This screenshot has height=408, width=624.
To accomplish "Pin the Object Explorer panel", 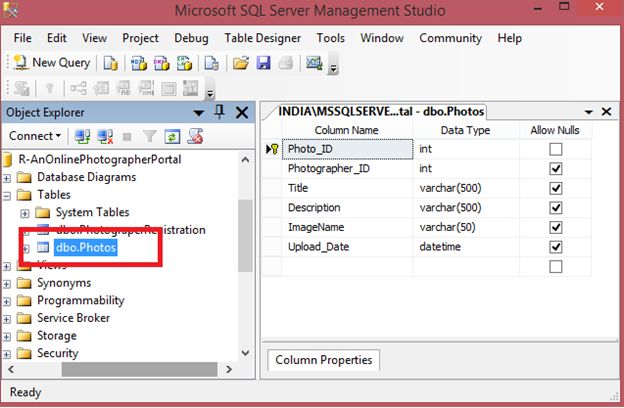I will (219, 112).
